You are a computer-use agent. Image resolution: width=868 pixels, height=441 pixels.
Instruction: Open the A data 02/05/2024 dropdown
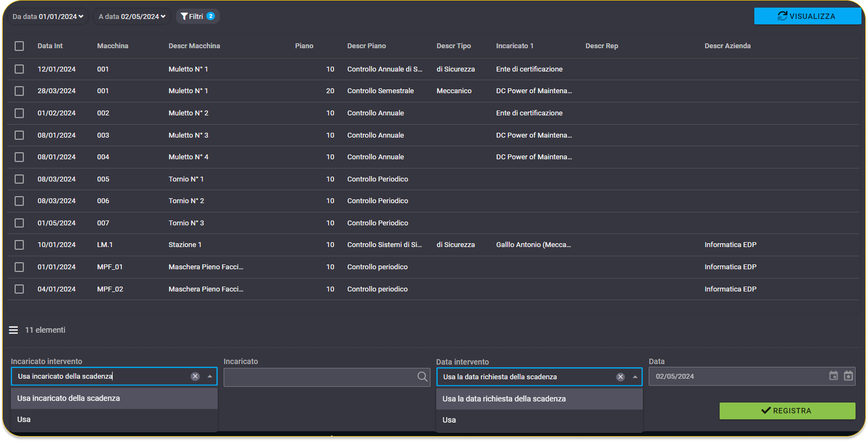[132, 16]
